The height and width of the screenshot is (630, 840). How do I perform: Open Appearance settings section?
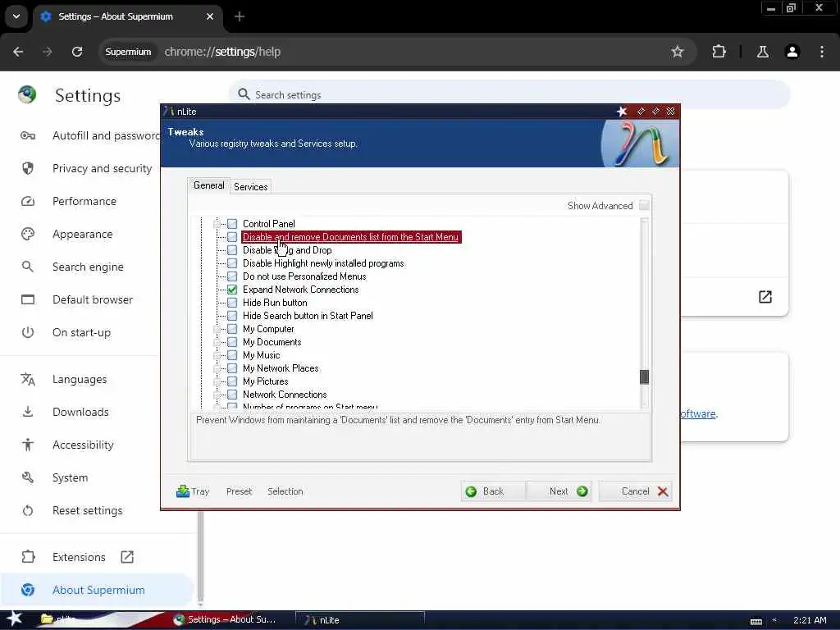tap(83, 234)
